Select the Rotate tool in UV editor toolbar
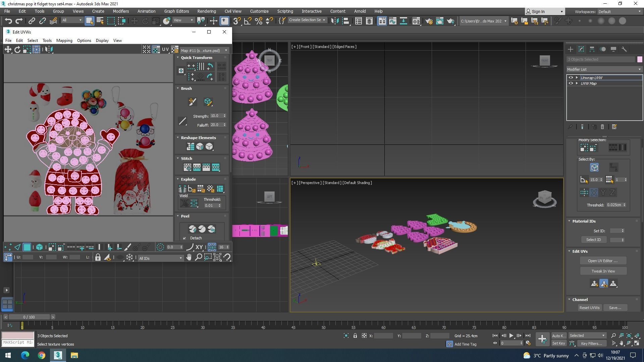 (x=17, y=50)
